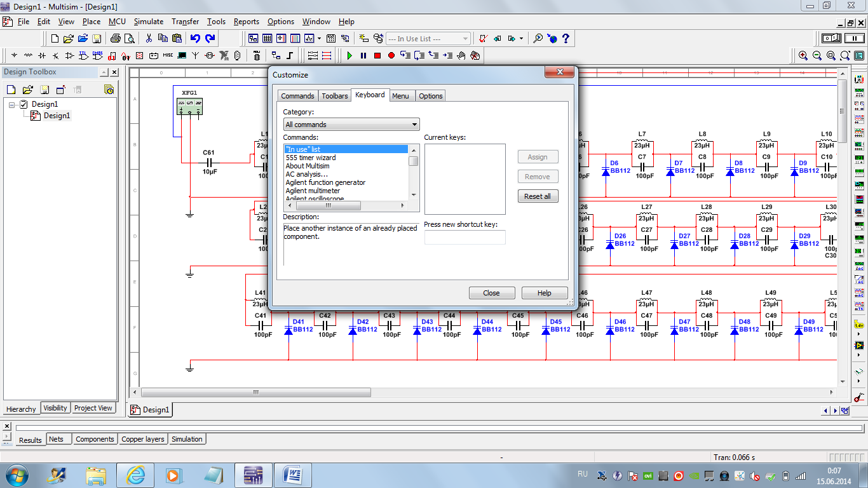Open the Simulate menu
The height and width of the screenshot is (488, 868).
point(148,22)
